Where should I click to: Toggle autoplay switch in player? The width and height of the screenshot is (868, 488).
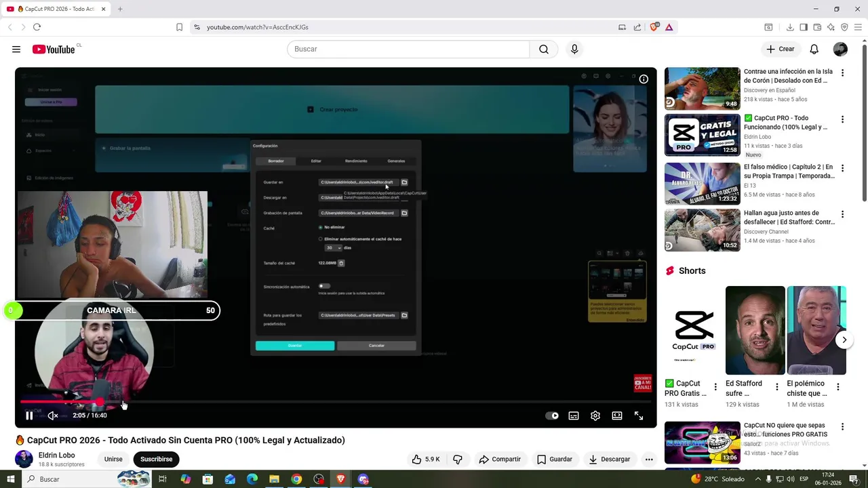point(553,415)
